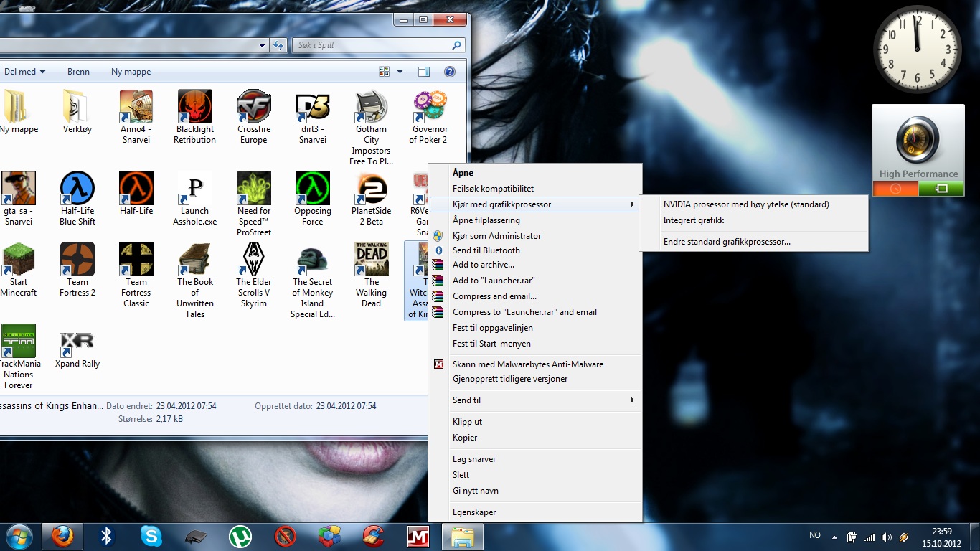Open the Verktøy folder
Viewport: 980px width, 551px height.
click(x=77, y=107)
